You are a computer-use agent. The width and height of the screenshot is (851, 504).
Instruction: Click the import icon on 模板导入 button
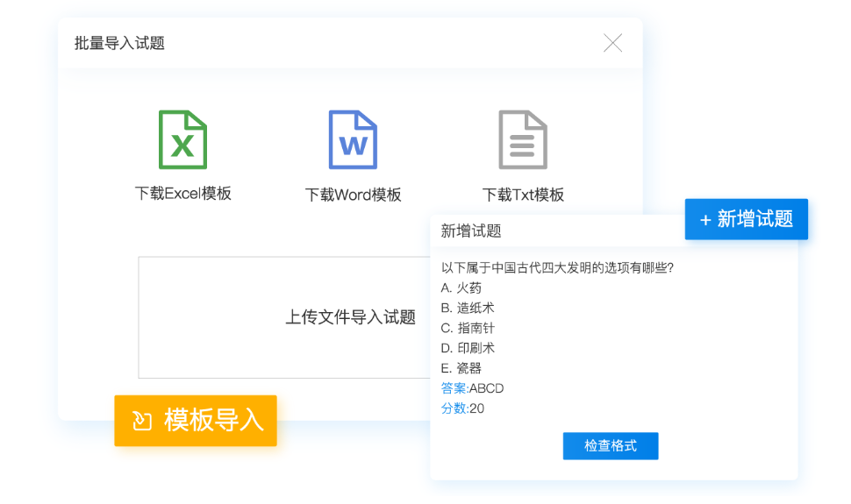pos(142,421)
